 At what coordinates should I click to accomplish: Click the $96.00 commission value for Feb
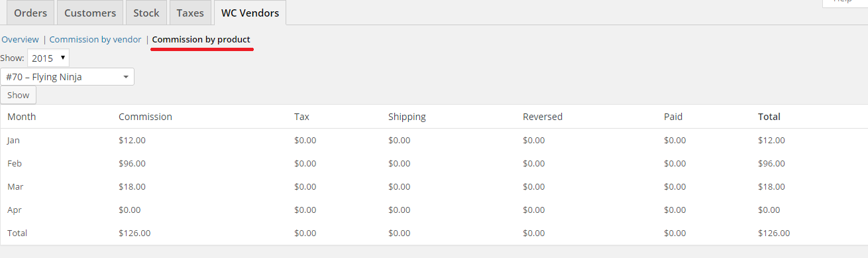(x=132, y=163)
